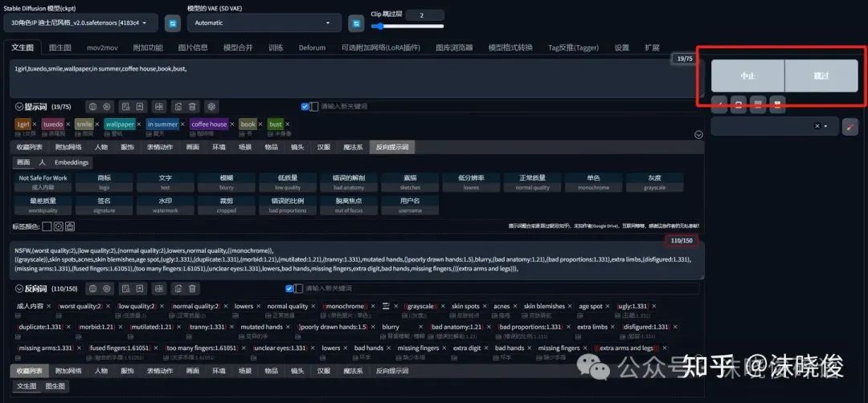868x403 pixels.
Task: Click globe language icon in 反向词 toolbar
Action: 93,288
